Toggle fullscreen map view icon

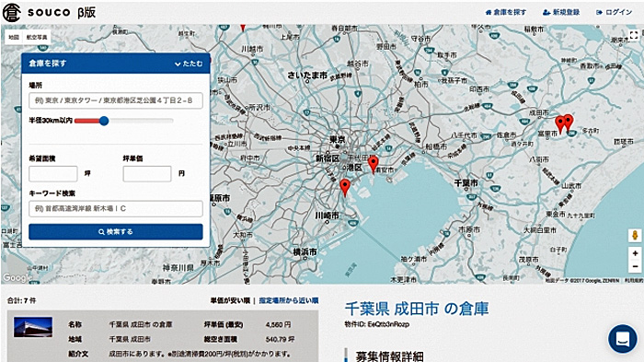pyautogui.click(x=634, y=35)
